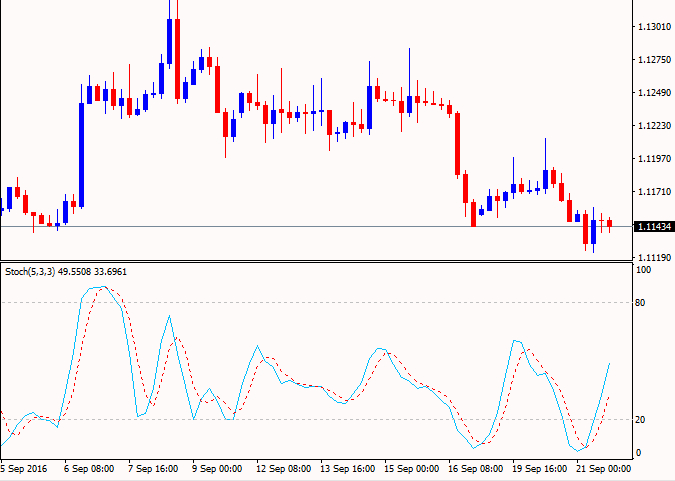
Task: Select the 13 Sep 16:00 time label
Action: click(x=348, y=469)
